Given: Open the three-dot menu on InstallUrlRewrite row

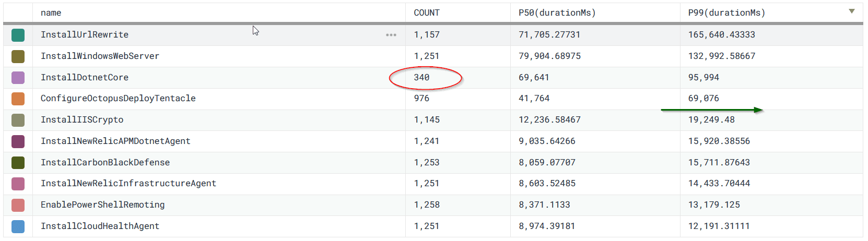Looking at the screenshot, I should (x=391, y=35).
